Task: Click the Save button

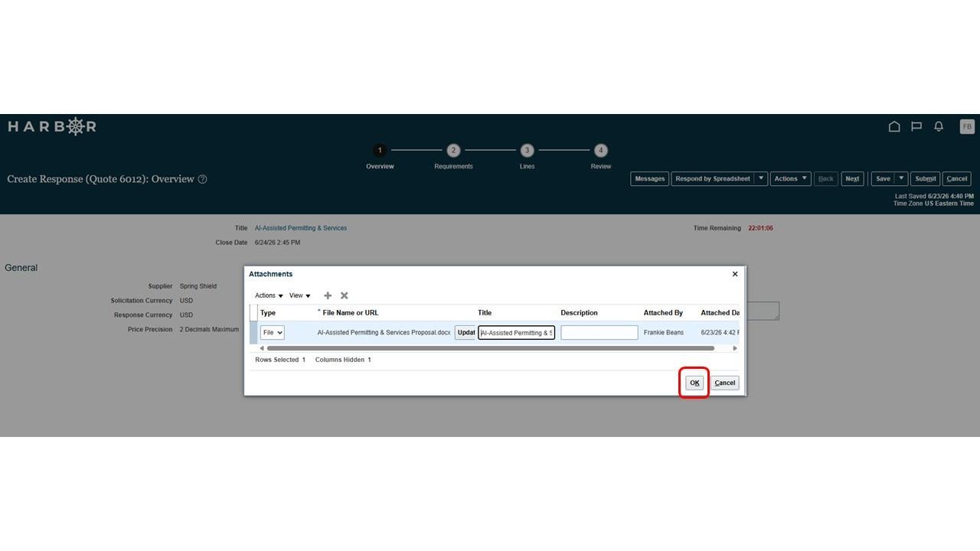Action: pyautogui.click(x=883, y=178)
